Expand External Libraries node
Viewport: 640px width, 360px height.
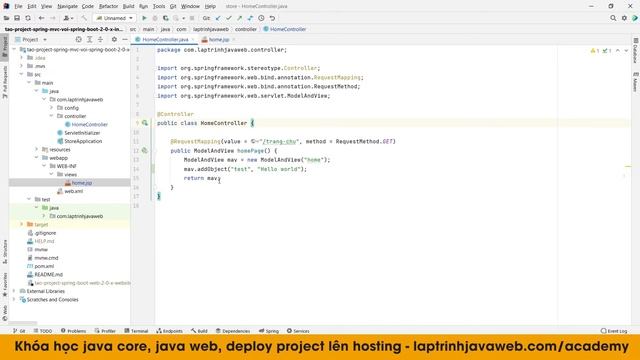(x=14, y=291)
